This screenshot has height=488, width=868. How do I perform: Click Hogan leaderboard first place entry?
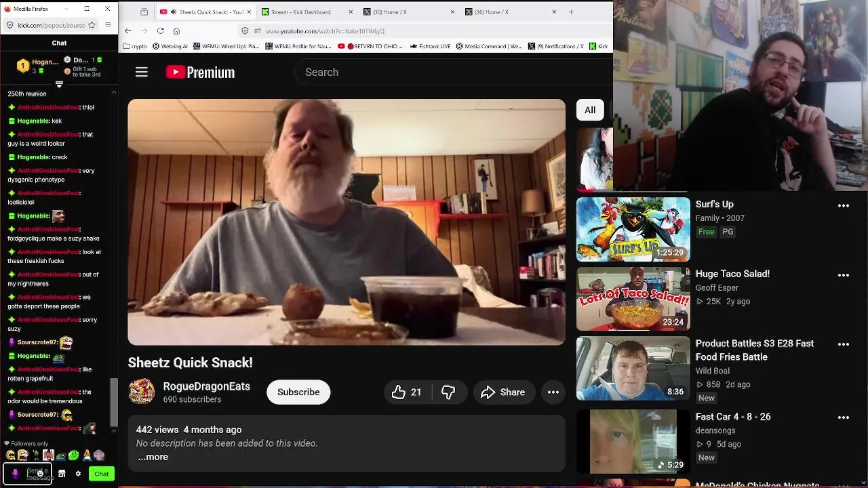37,66
